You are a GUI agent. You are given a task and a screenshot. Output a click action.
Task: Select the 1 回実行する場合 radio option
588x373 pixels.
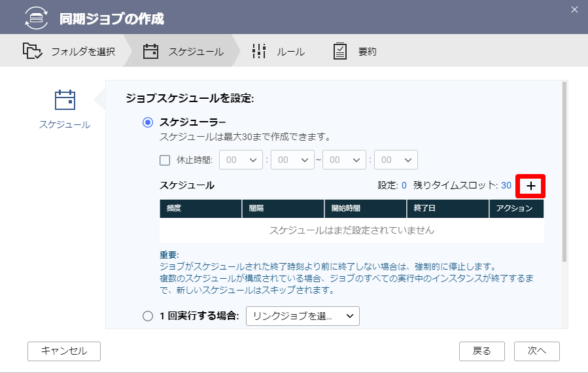tap(148, 316)
